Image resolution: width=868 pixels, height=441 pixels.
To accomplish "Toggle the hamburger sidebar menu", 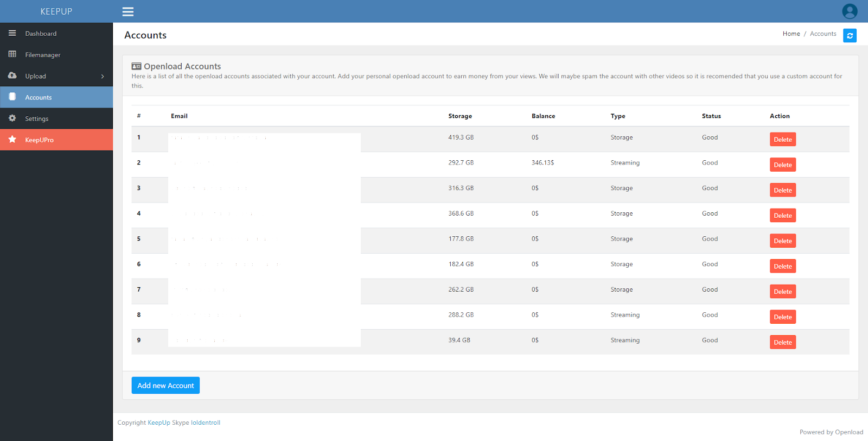I will pos(128,11).
